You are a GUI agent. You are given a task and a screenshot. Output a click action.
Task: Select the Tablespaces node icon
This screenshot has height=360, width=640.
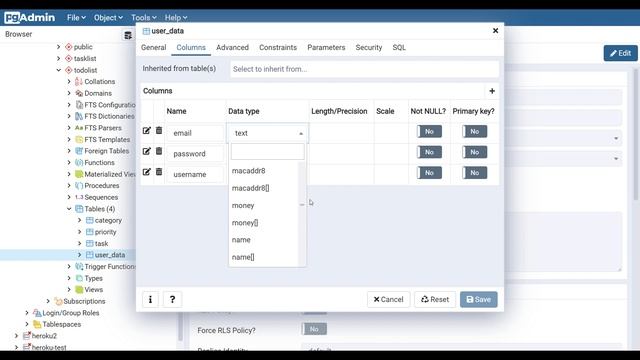point(37,324)
